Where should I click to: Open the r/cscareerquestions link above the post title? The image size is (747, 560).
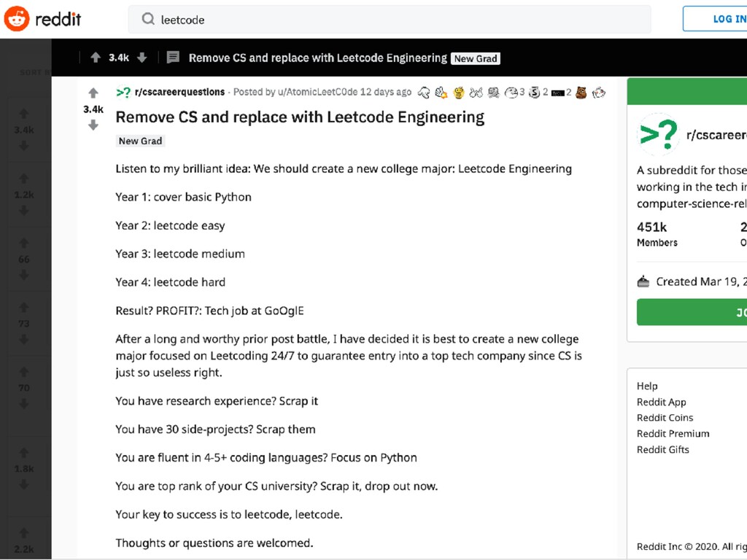(179, 92)
